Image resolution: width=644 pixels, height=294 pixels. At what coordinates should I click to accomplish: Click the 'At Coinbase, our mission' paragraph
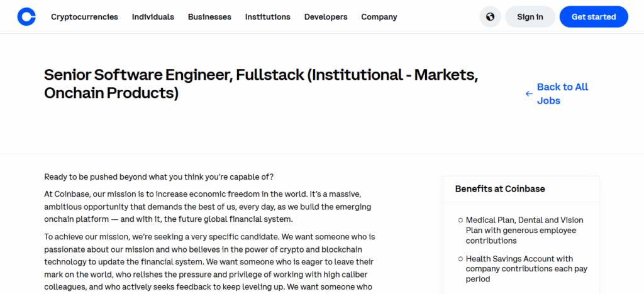point(208,207)
